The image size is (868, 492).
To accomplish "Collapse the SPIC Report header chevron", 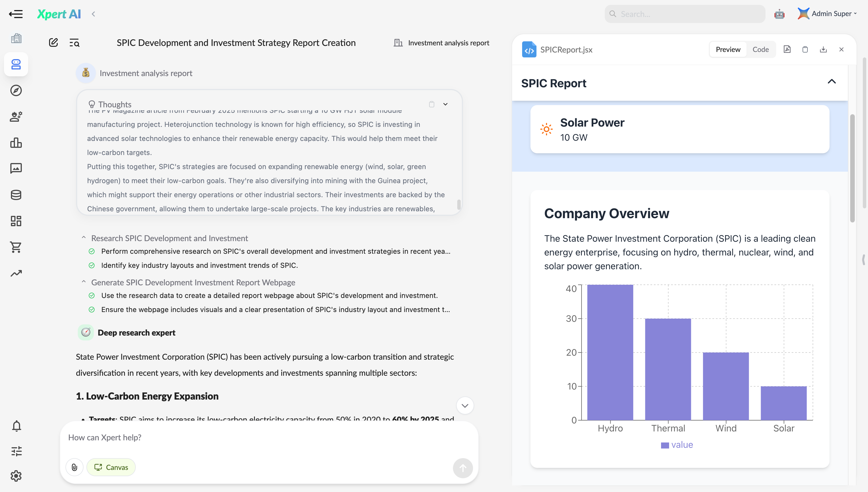I will 832,82.
